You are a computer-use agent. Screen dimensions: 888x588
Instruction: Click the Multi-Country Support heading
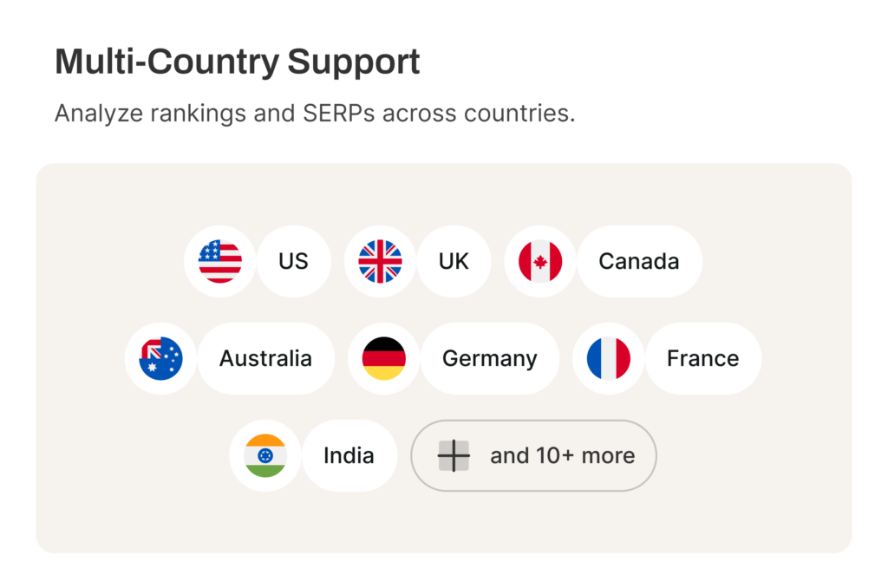tap(238, 62)
